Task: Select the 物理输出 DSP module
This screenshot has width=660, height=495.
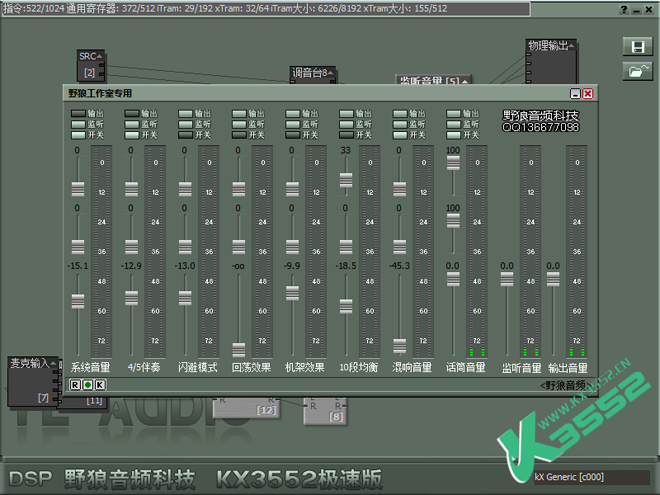Action: click(551, 62)
